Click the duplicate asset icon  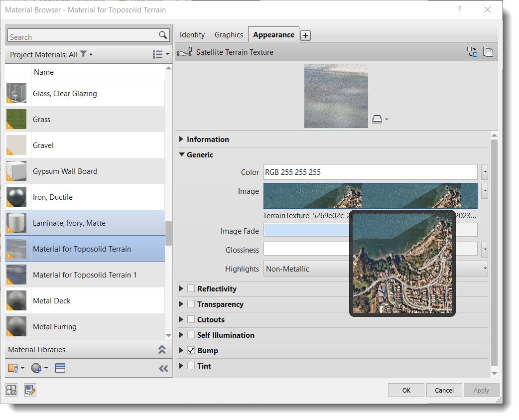[488, 52]
